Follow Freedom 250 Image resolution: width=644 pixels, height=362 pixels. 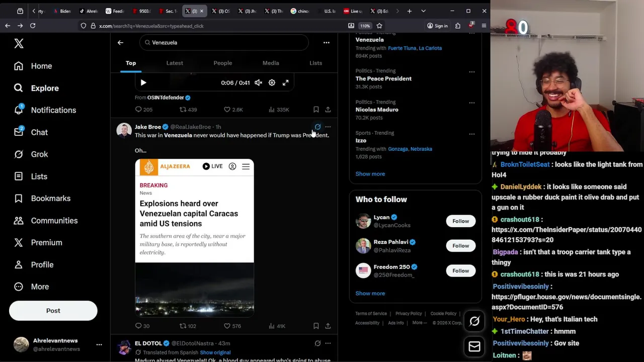(460, 271)
